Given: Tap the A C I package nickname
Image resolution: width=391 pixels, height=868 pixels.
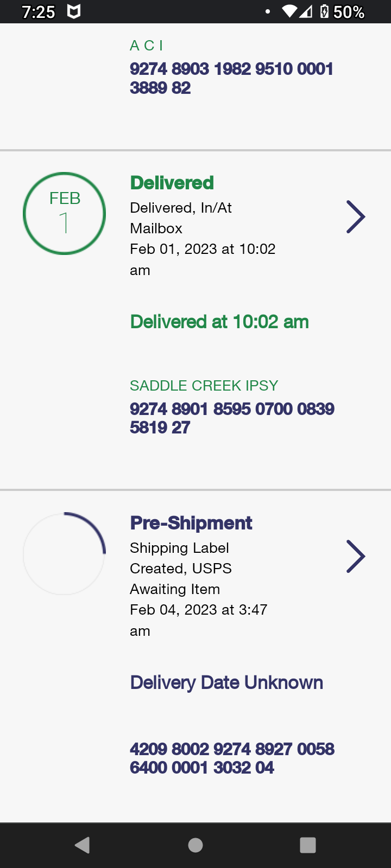Looking at the screenshot, I should click(x=147, y=46).
